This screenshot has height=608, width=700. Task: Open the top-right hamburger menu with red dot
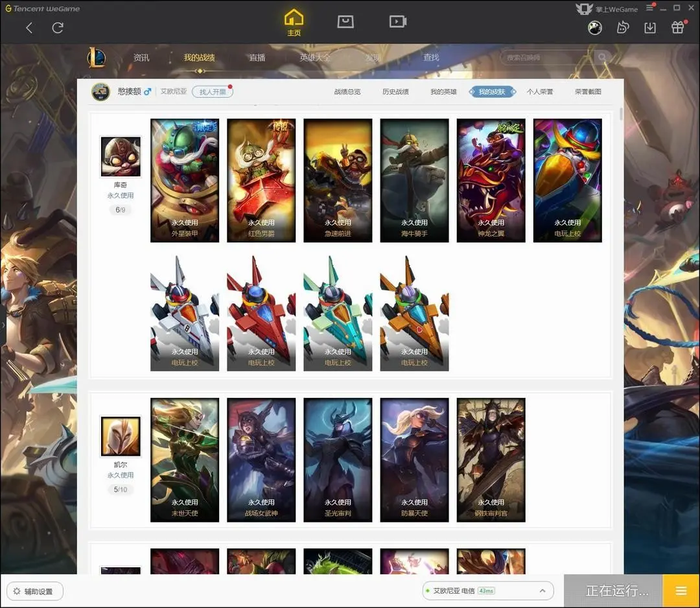[x=650, y=8]
